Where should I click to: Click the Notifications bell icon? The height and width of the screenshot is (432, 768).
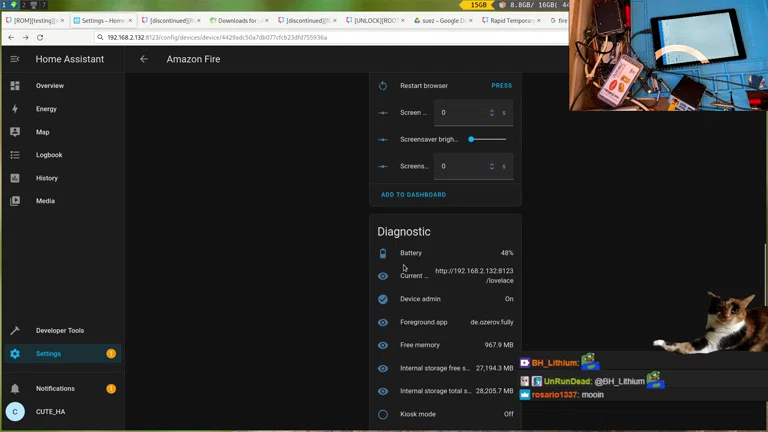15,388
